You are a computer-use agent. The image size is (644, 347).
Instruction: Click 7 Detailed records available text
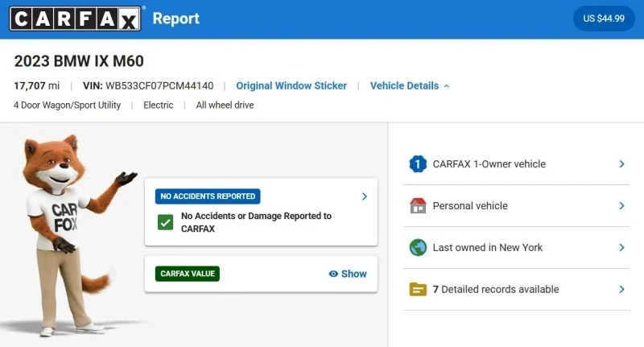496,290
